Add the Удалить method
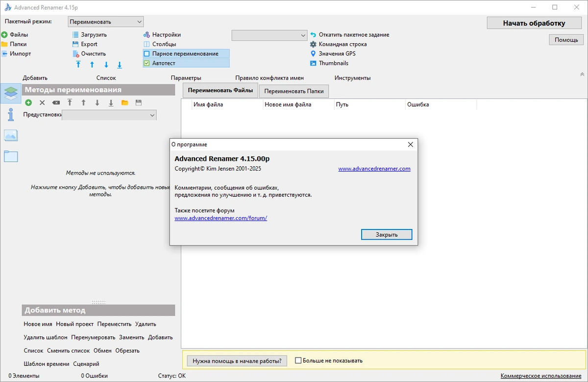588x382 pixels. pyautogui.click(x=146, y=324)
